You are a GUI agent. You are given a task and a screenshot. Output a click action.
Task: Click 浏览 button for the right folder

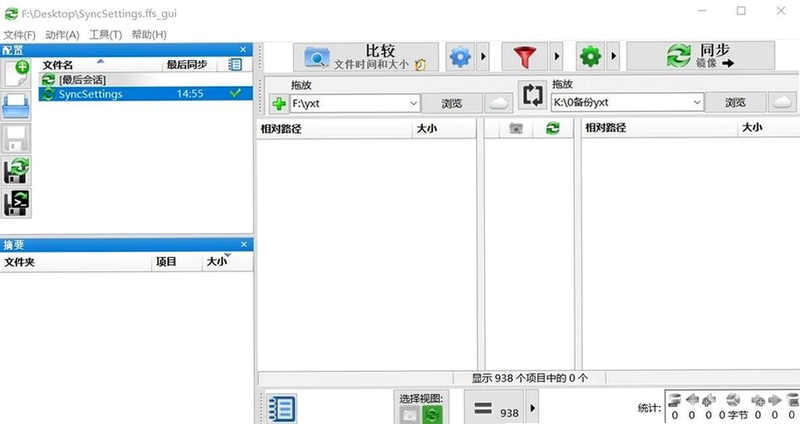[735, 103]
